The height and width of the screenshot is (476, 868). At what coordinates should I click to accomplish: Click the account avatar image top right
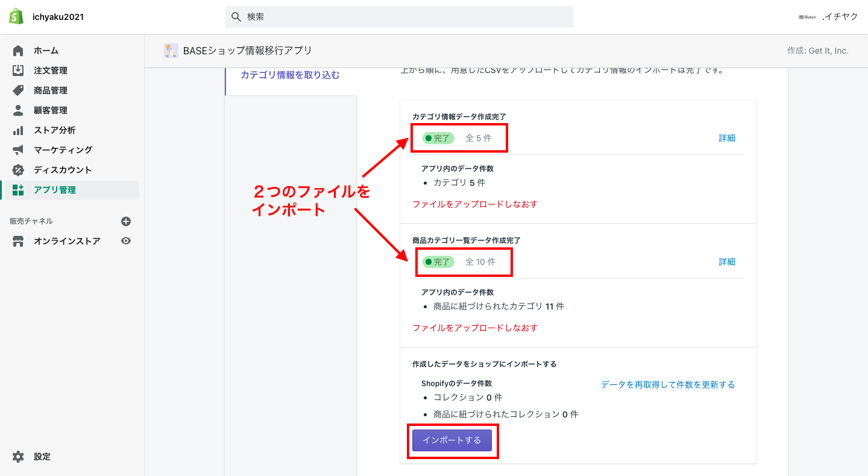(x=808, y=17)
